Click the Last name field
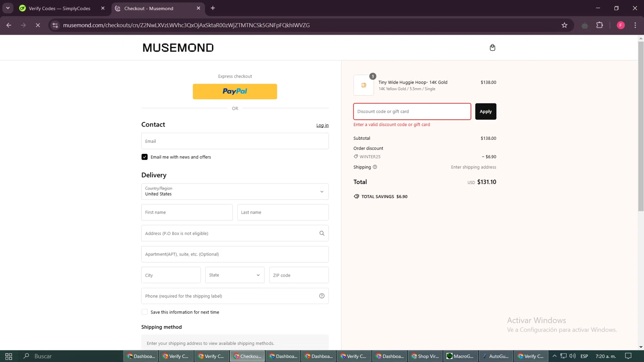The height and width of the screenshot is (362, 644). [x=283, y=212]
